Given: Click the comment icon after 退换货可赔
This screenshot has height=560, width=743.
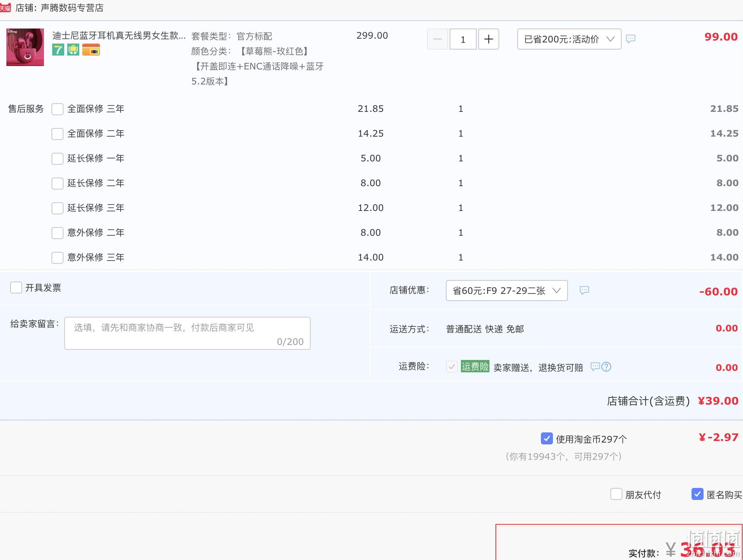Looking at the screenshot, I should 595,366.
